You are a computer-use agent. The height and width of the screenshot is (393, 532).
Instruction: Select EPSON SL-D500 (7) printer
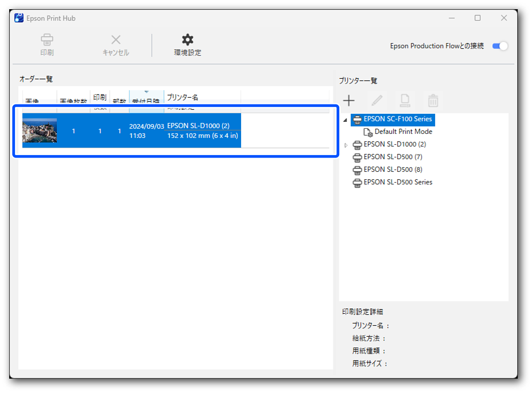coord(393,157)
